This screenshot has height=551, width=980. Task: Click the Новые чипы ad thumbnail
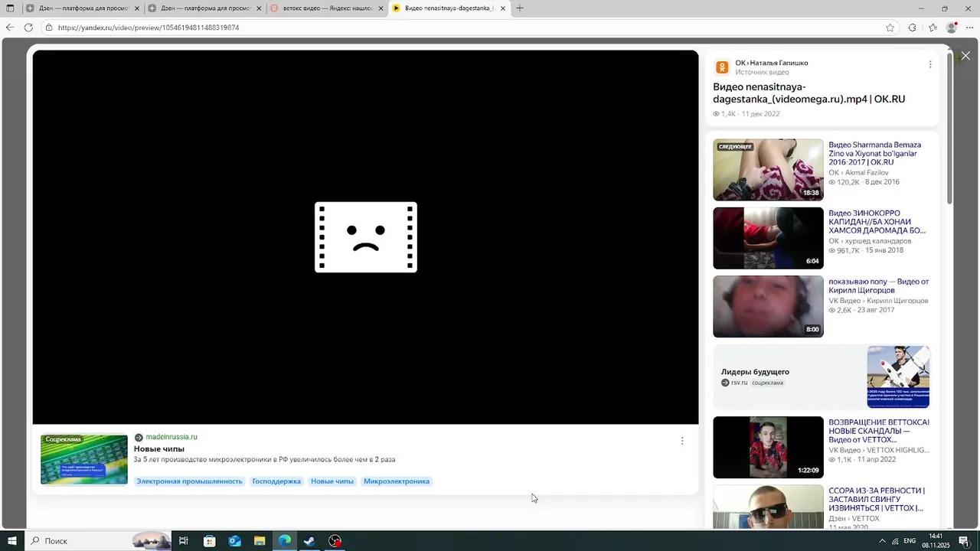point(84,459)
